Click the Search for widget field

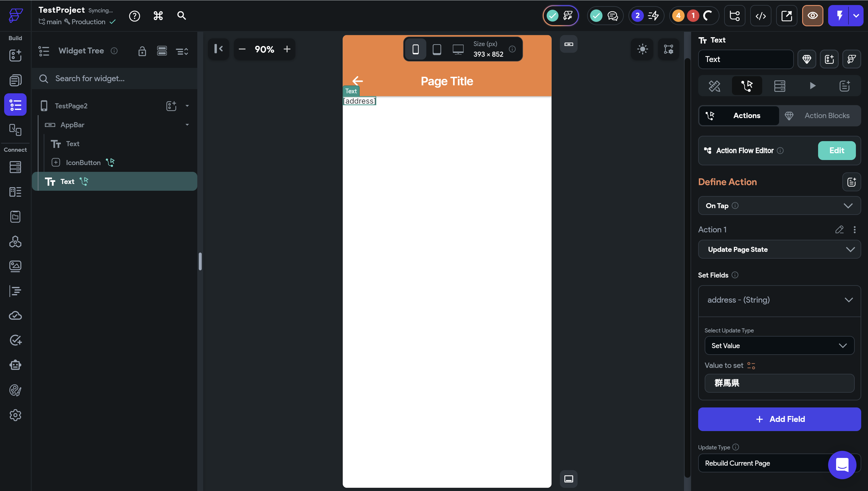pos(115,79)
